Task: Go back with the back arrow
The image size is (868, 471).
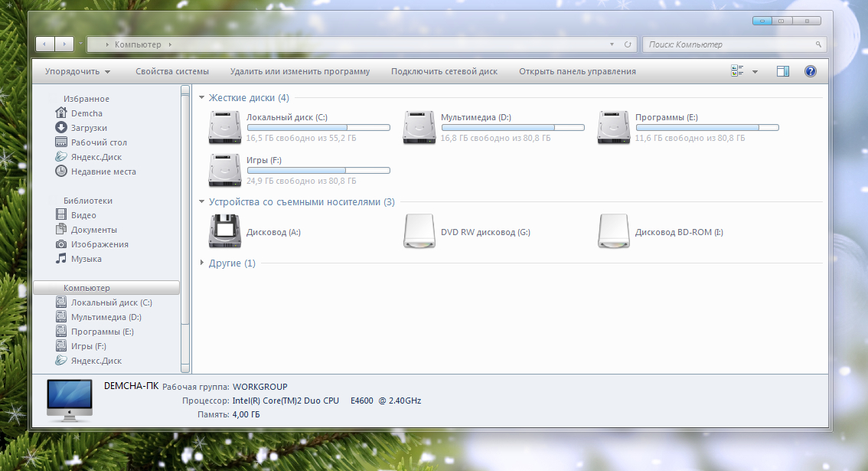Action: (x=45, y=44)
